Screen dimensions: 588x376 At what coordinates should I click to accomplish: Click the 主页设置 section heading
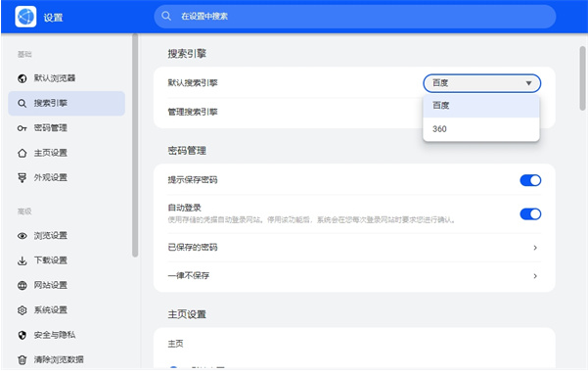pos(187,314)
